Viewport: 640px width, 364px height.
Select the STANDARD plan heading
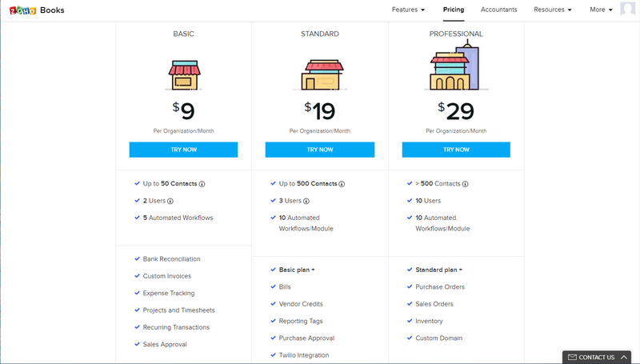(x=320, y=34)
